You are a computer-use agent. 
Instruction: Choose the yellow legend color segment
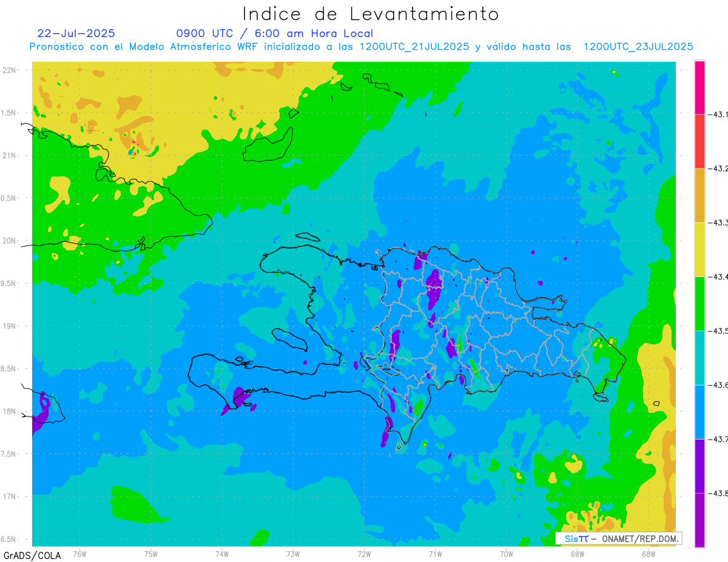[699, 249]
